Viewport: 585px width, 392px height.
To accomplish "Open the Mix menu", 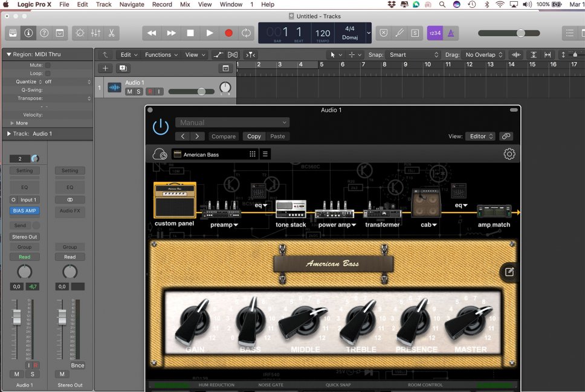I will (x=185, y=4).
